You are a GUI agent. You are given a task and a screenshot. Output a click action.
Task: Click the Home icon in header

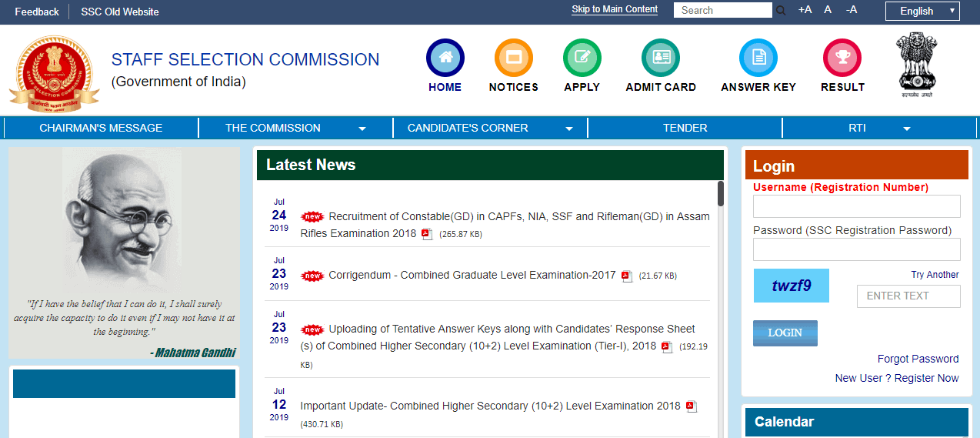pos(445,58)
